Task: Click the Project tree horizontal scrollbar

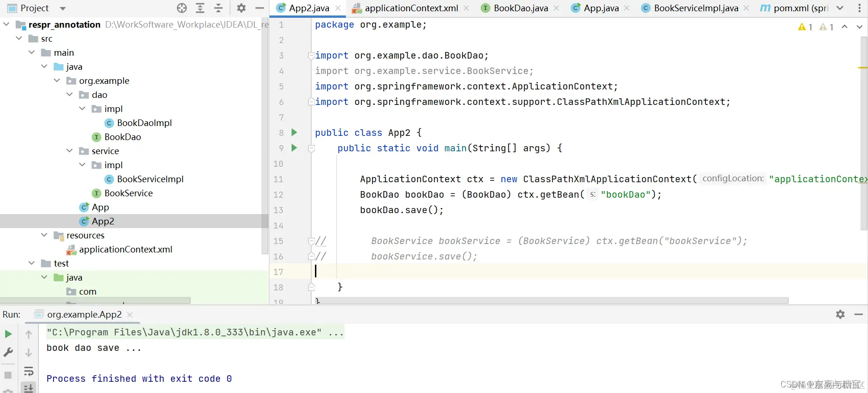Action: tap(96, 300)
